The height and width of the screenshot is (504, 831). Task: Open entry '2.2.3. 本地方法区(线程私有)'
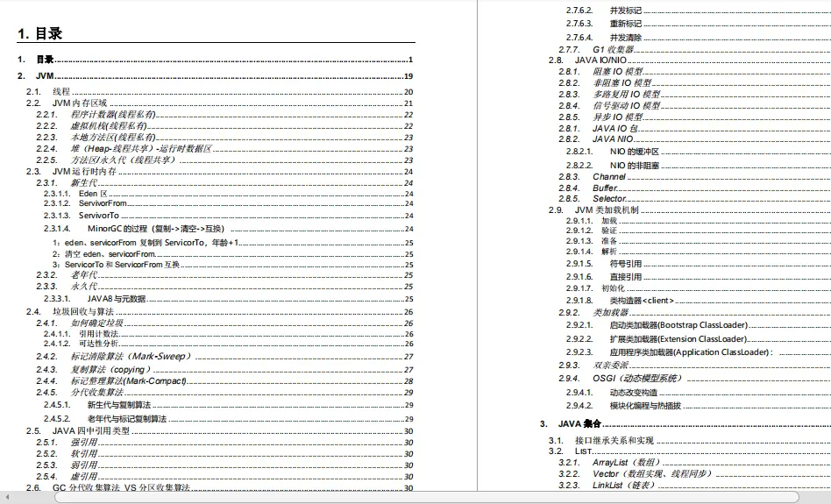pos(224,138)
